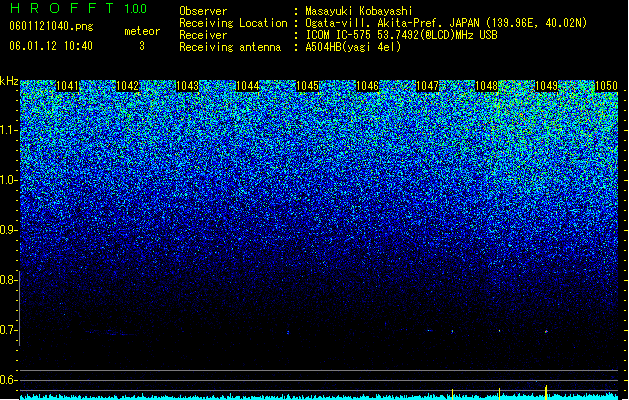Click the tallest yellow meteor spike at bottom
Image resolution: width=629 pixels, height=400 pixels.
point(546,392)
